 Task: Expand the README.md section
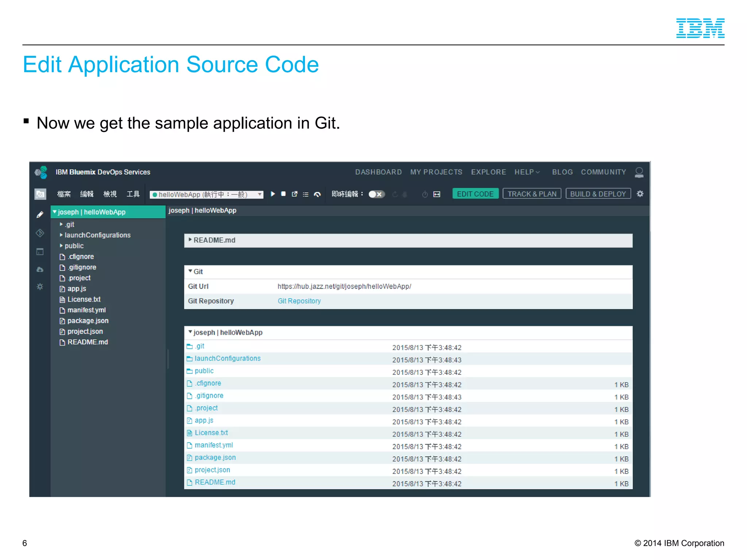(190, 240)
